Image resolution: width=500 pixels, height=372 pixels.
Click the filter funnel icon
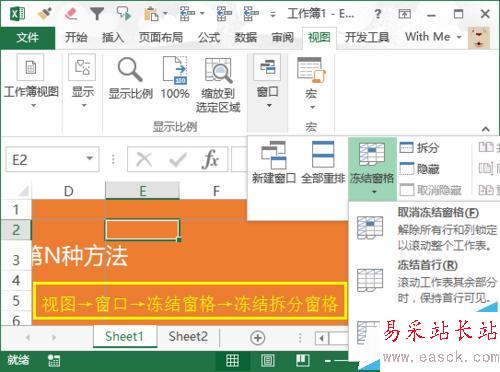97,14
